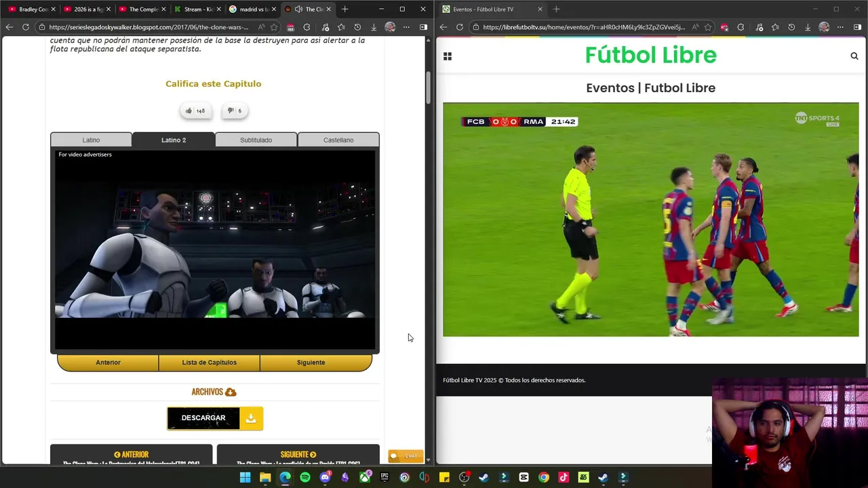Open Settings and more in left browser
The image size is (868, 488).
point(406,27)
